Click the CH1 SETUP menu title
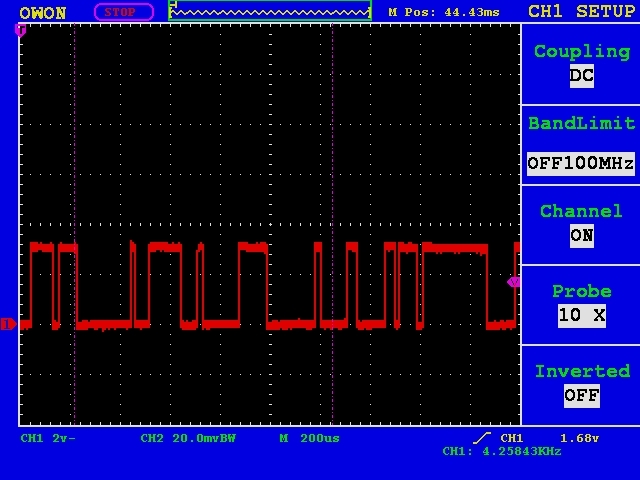 pos(581,11)
